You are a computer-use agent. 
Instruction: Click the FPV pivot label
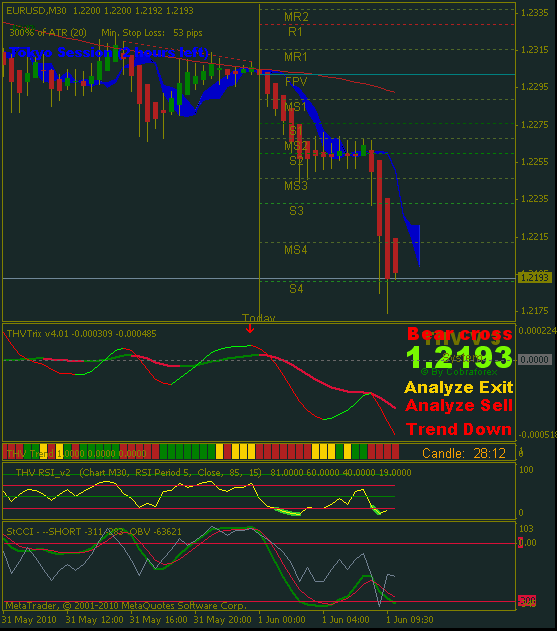(x=296, y=82)
